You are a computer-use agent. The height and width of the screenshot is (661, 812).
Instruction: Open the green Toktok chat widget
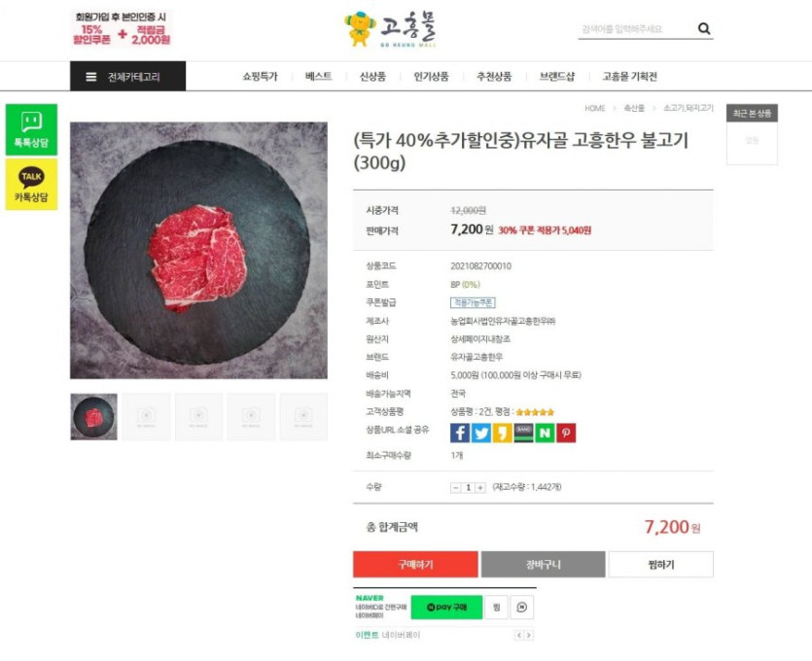pos(31,129)
